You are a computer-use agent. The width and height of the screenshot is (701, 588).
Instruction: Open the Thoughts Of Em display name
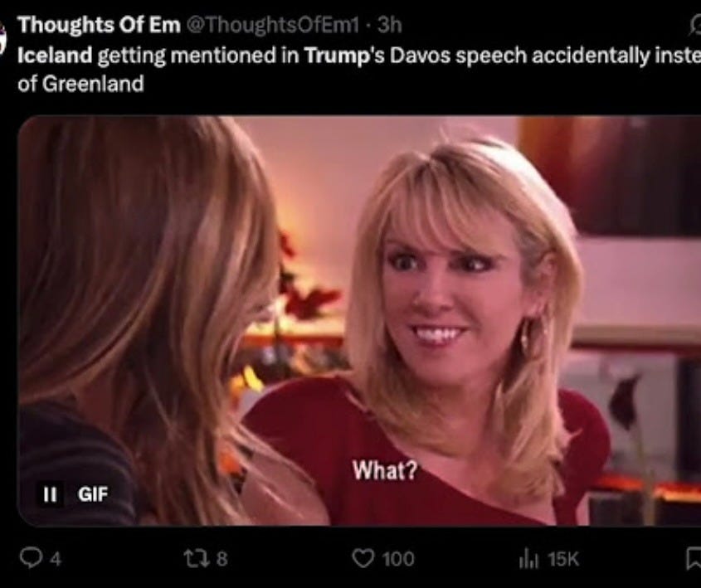100,25
